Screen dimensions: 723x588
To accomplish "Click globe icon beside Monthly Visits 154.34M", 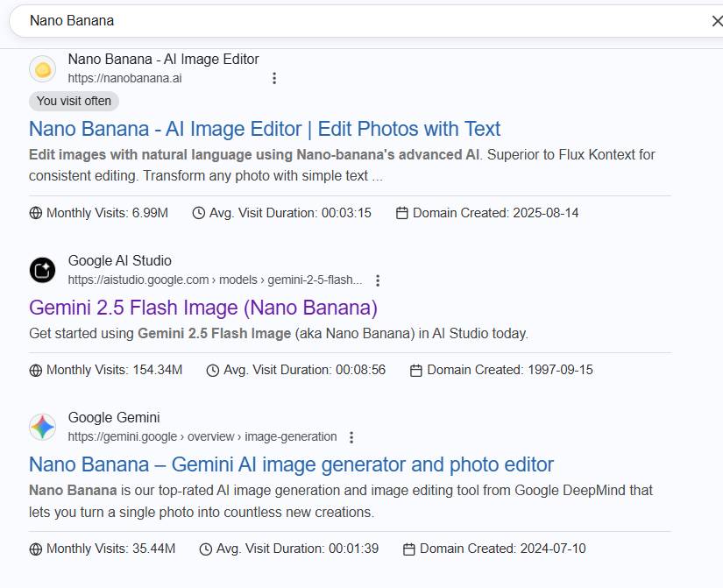I will tap(36, 371).
